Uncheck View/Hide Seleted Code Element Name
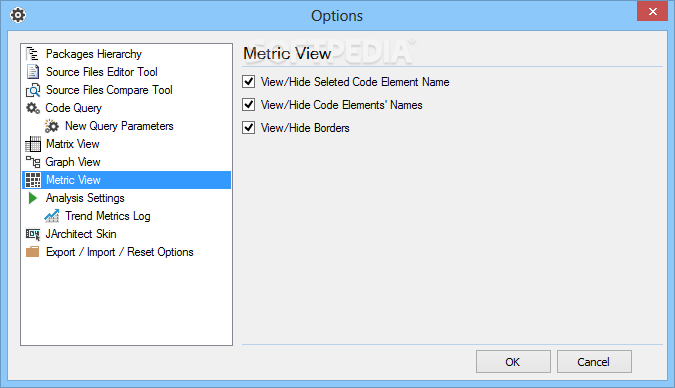Viewport: 675px width, 388px height. tap(248, 81)
